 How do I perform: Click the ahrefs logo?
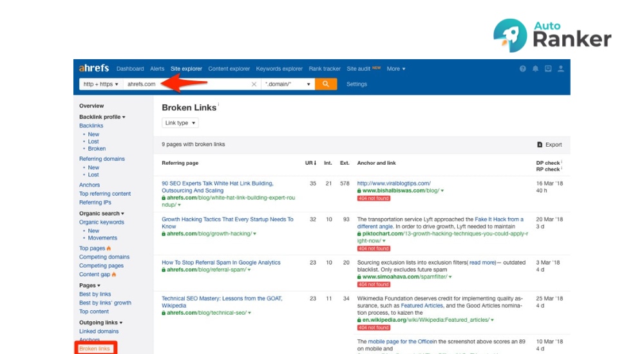(x=94, y=68)
